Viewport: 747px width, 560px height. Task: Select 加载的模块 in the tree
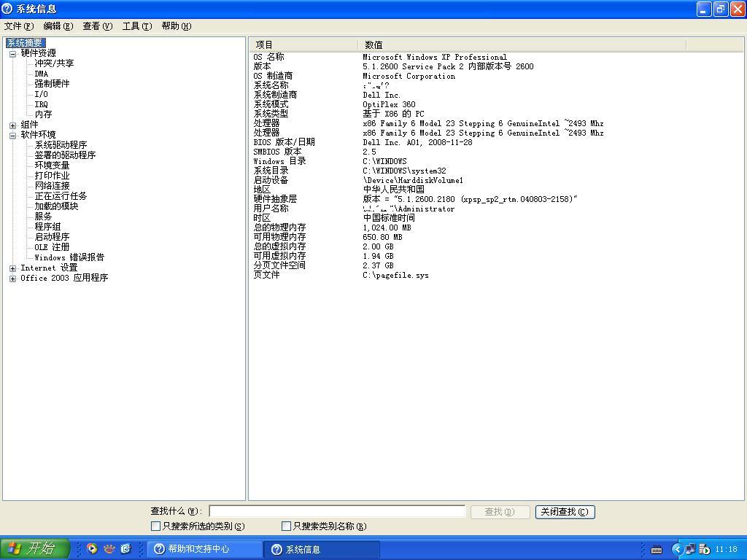(56, 206)
